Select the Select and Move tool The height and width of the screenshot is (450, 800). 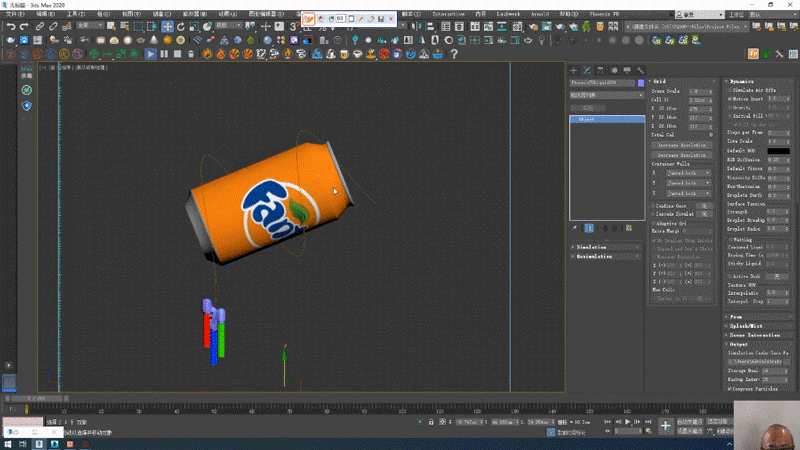click(x=167, y=27)
